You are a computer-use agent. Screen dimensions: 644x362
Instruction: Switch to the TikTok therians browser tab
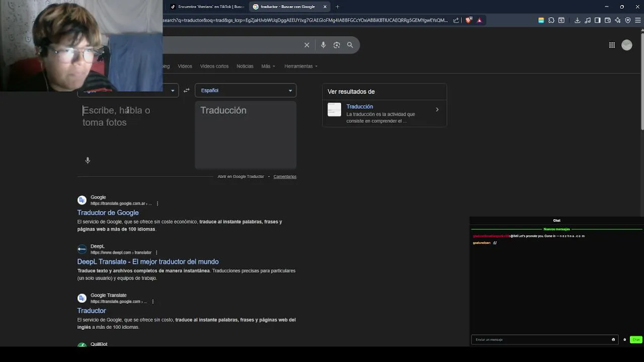point(206,7)
